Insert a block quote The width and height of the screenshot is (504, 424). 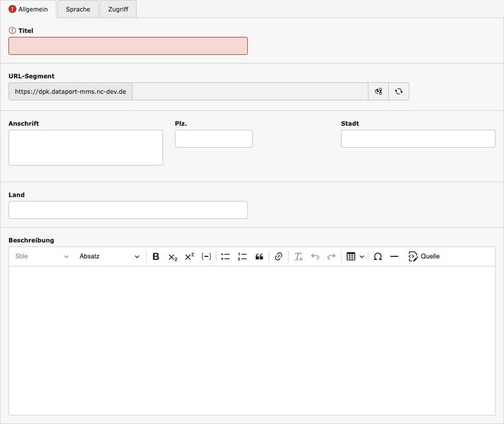(259, 257)
